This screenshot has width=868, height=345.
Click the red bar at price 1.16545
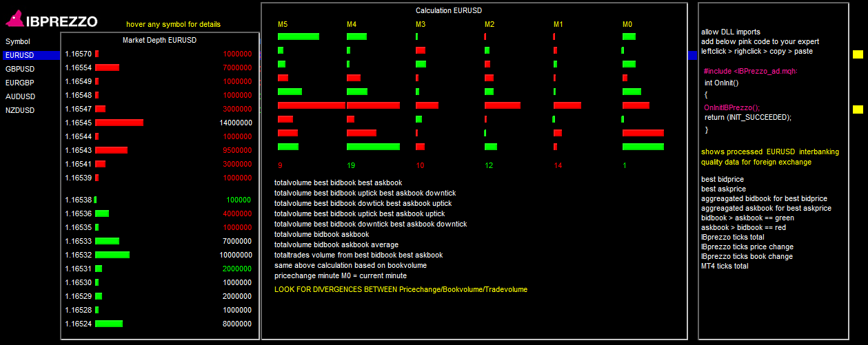click(119, 123)
